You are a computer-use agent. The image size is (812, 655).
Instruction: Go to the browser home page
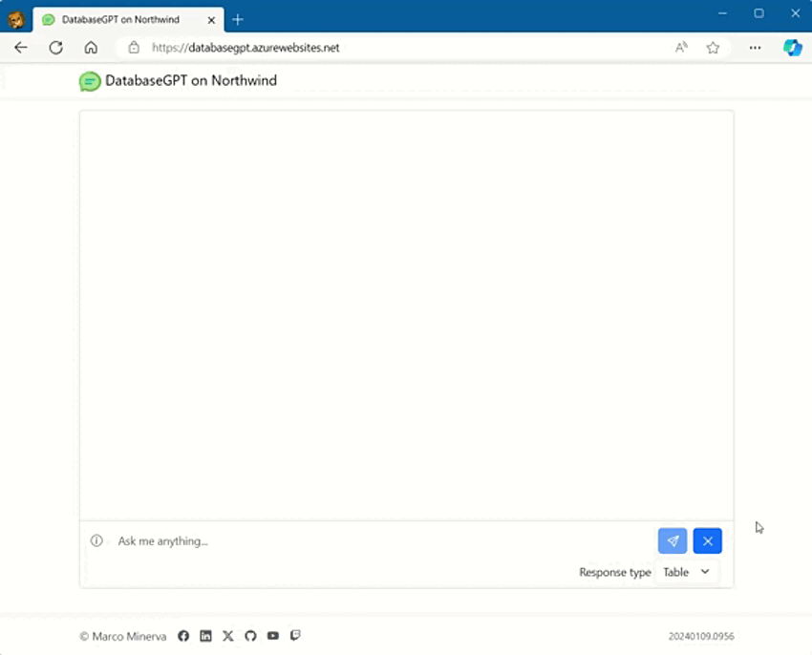pyautogui.click(x=91, y=48)
